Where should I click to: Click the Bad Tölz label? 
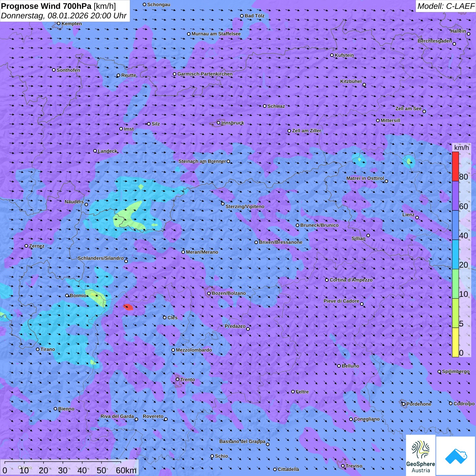[x=254, y=16]
